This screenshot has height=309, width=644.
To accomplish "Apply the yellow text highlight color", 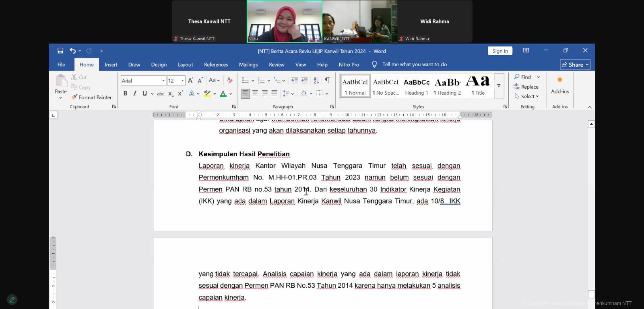I will pyautogui.click(x=207, y=93).
